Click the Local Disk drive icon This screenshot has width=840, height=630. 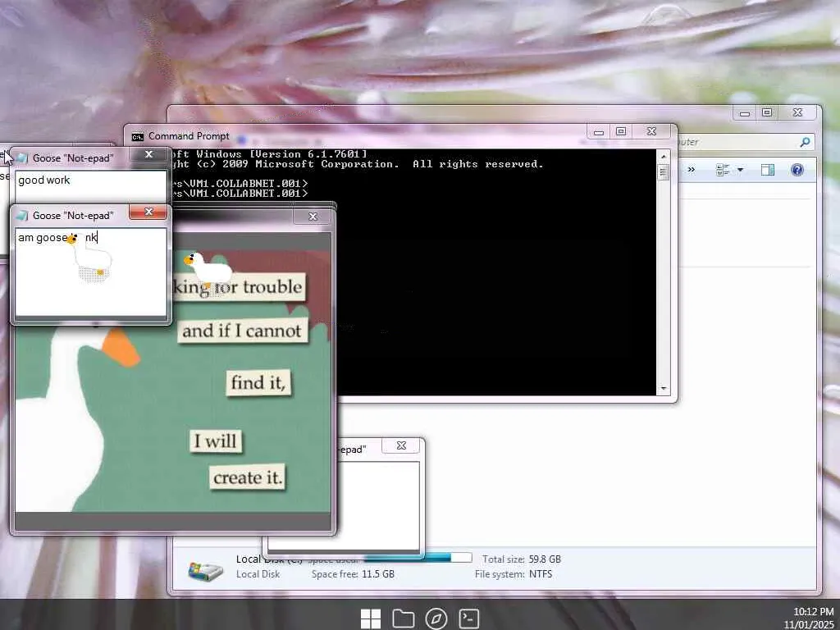coord(206,571)
